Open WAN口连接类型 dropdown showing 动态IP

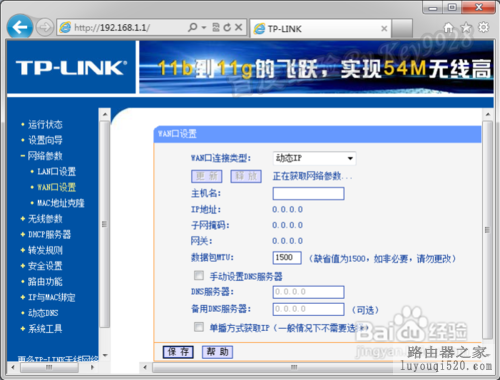314,158
